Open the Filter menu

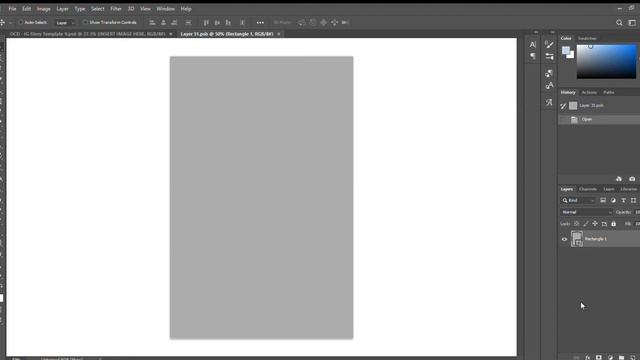(116, 9)
